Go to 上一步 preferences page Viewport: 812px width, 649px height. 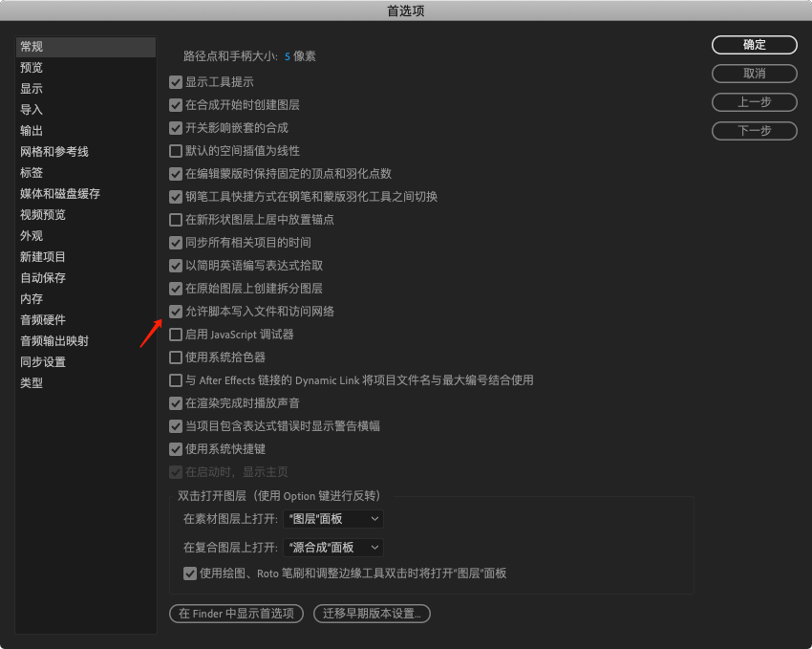tap(754, 102)
